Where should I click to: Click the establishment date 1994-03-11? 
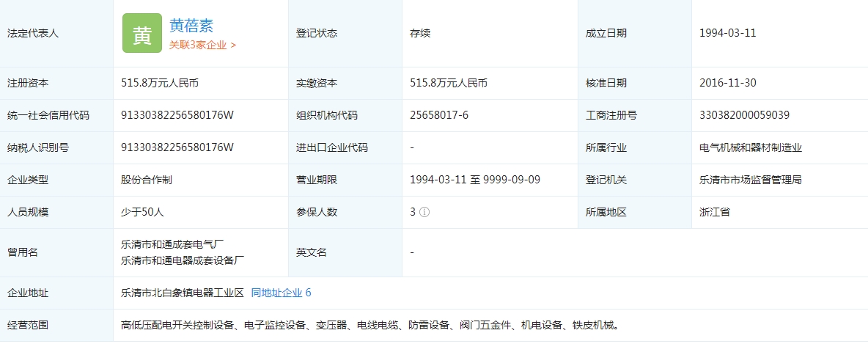727,33
